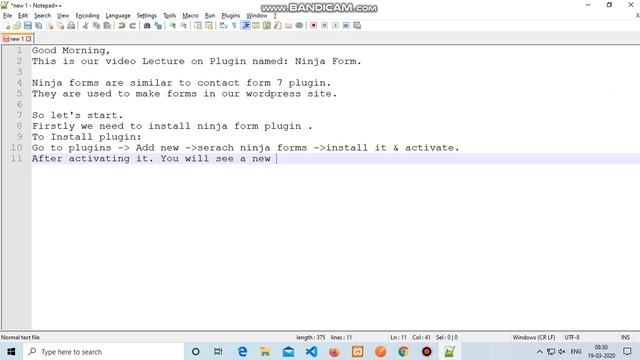The image size is (640, 360).
Task: Expand hidden system tray icons chevron
Action: coord(539,351)
